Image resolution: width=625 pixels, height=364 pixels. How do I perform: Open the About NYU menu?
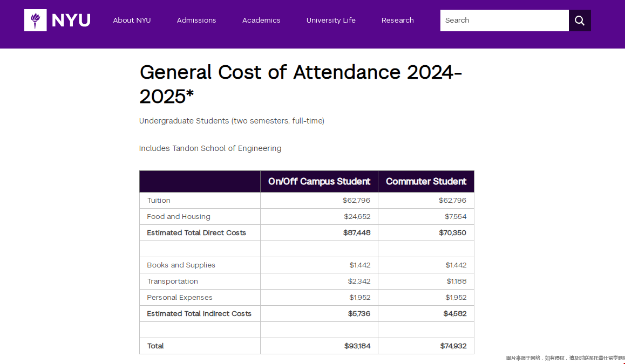(x=132, y=20)
